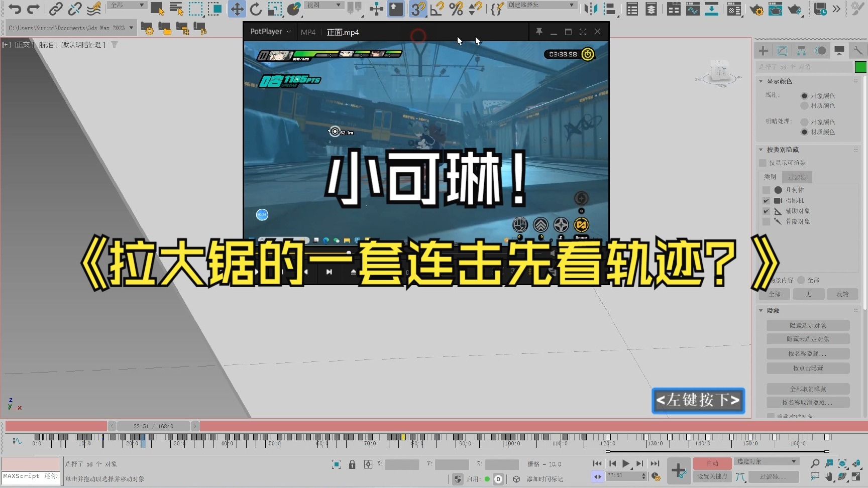Activate the Select and Rotate tool
The height and width of the screenshot is (488, 868).
pos(256,9)
